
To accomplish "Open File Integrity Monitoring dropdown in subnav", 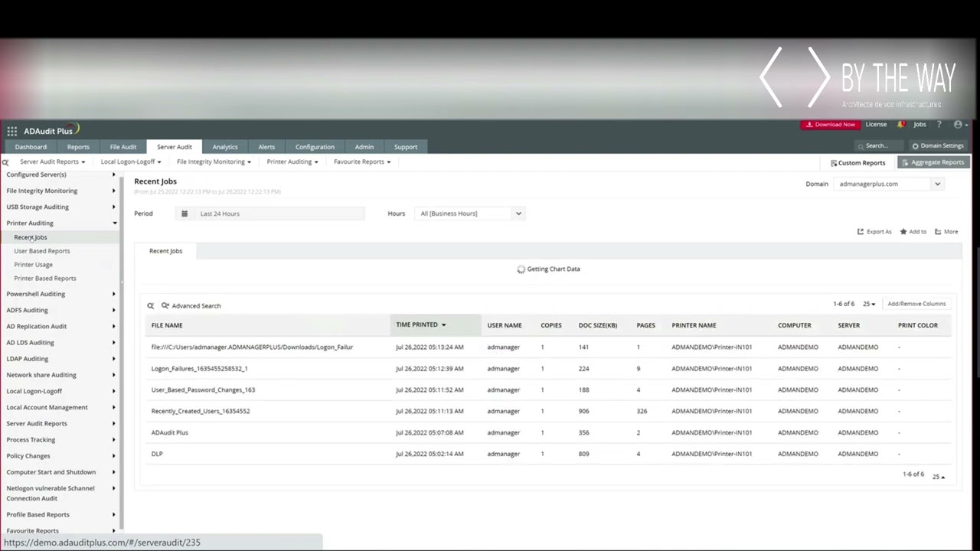I will 214,162.
